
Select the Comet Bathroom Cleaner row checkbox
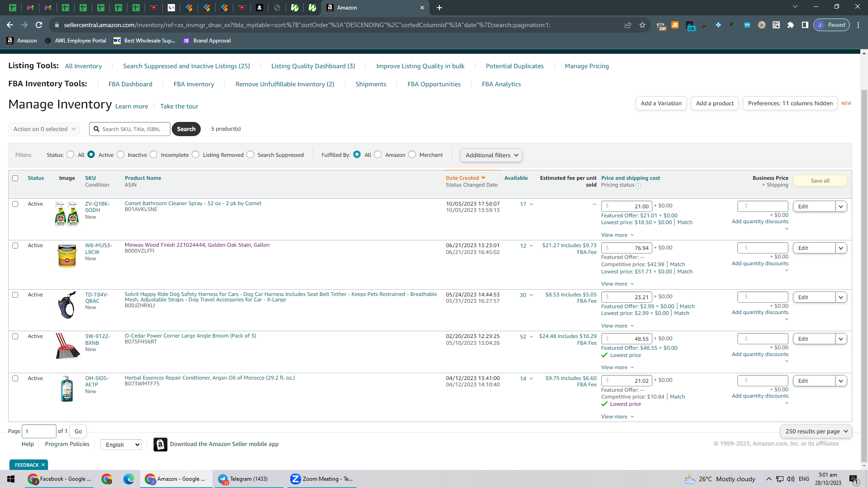pyautogui.click(x=15, y=204)
